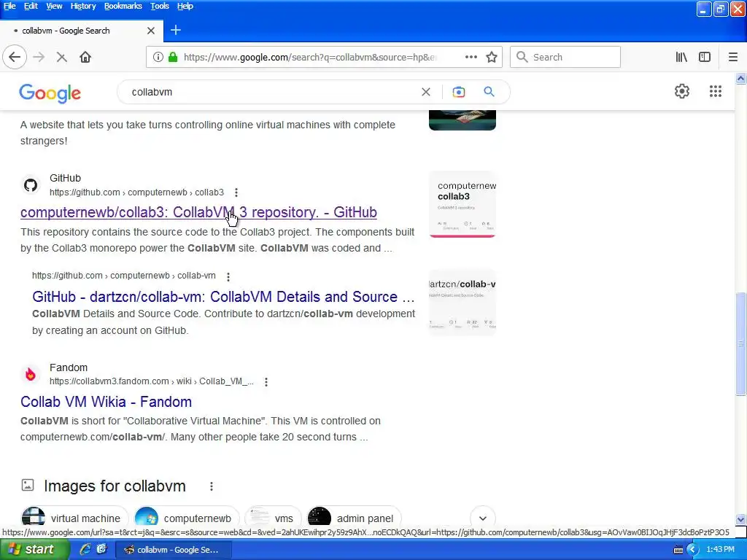Launch Internet Explorer from quick launch

coord(85,550)
